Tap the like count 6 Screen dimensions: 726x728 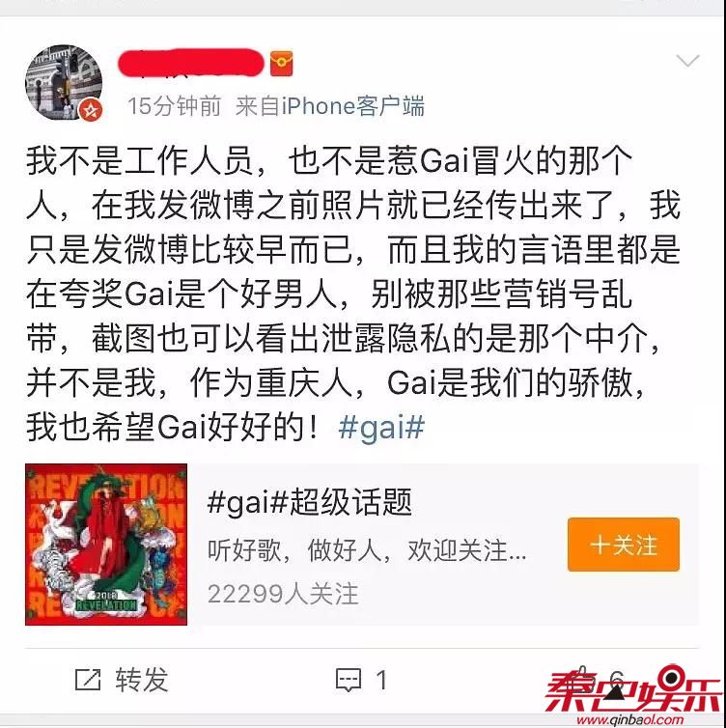click(617, 679)
